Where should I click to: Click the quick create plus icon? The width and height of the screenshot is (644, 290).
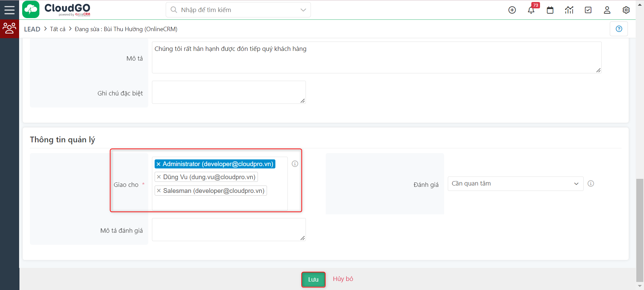coord(512,10)
